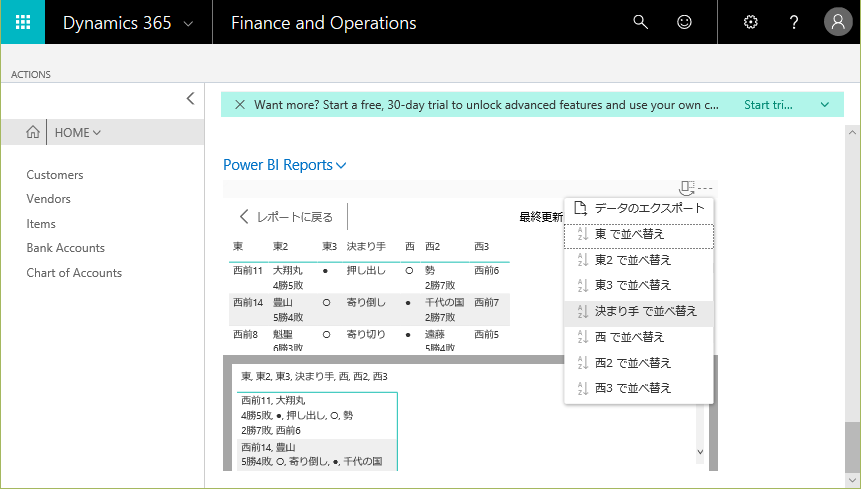Image resolution: width=861 pixels, height=489 pixels.
Task: Select the 魁聖 cell
Action: 282,334
